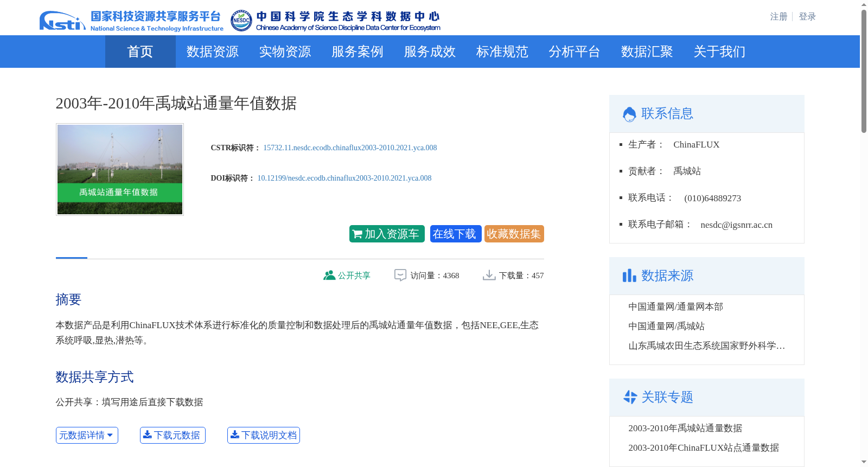
Task: Open 2003-2010年禹城站通量数据 related topic
Action: click(685, 428)
